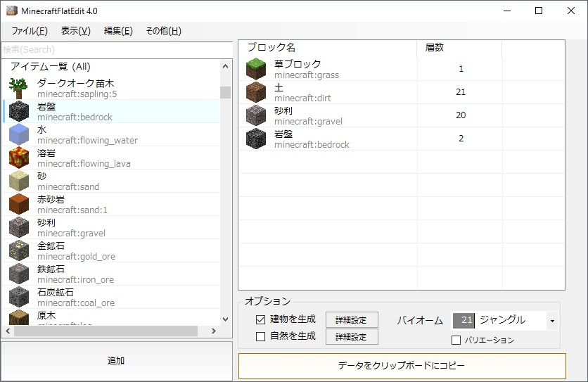
Task: Click the gold ore block icon
Action: tap(19, 251)
